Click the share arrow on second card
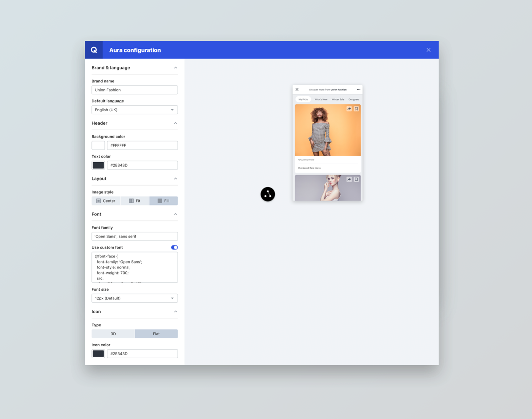Screen dimensions: 532x419 click(x=349, y=180)
